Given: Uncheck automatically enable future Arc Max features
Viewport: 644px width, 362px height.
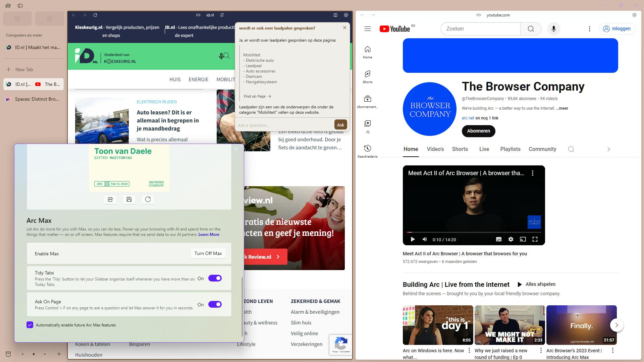Looking at the screenshot, I should pos(30,325).
